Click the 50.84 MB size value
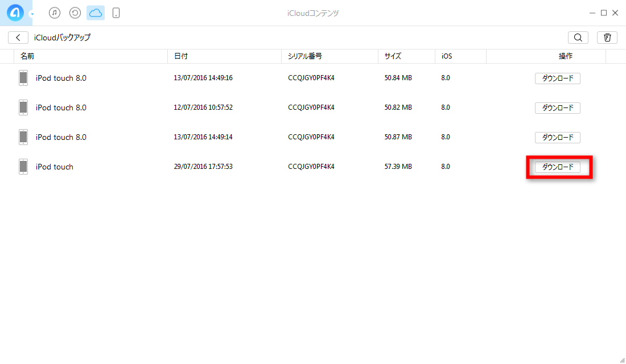The width and height of the screenshot is (626, 364). (398, 78)
